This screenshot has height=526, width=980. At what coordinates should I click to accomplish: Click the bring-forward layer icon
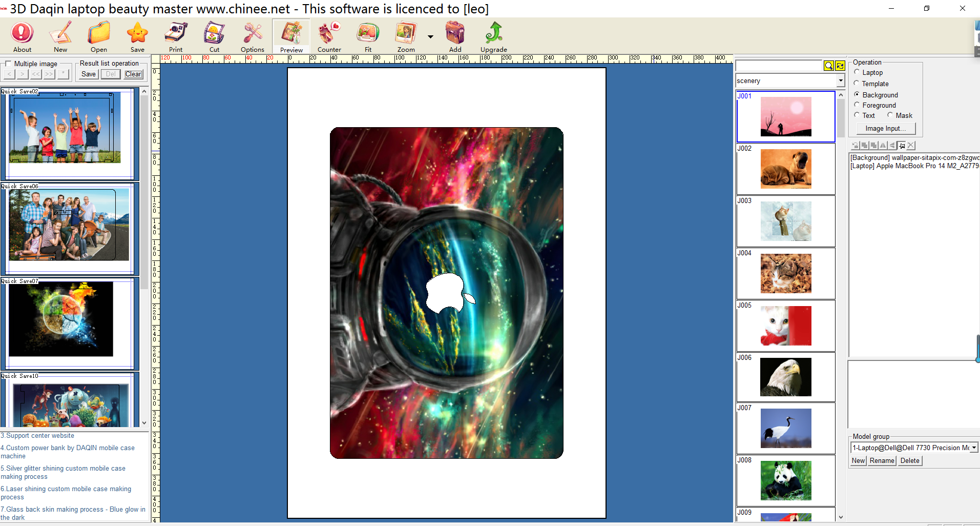click(x=865, y=146)
